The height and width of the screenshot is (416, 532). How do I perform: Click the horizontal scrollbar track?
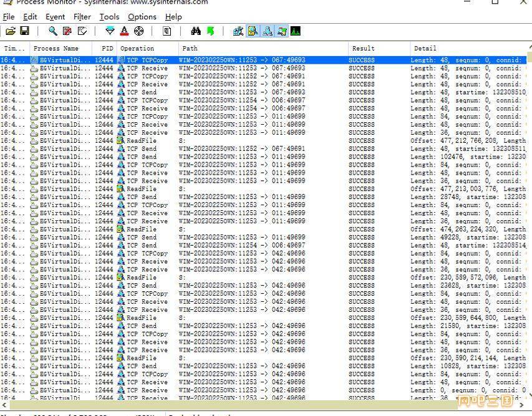(264, 405)
